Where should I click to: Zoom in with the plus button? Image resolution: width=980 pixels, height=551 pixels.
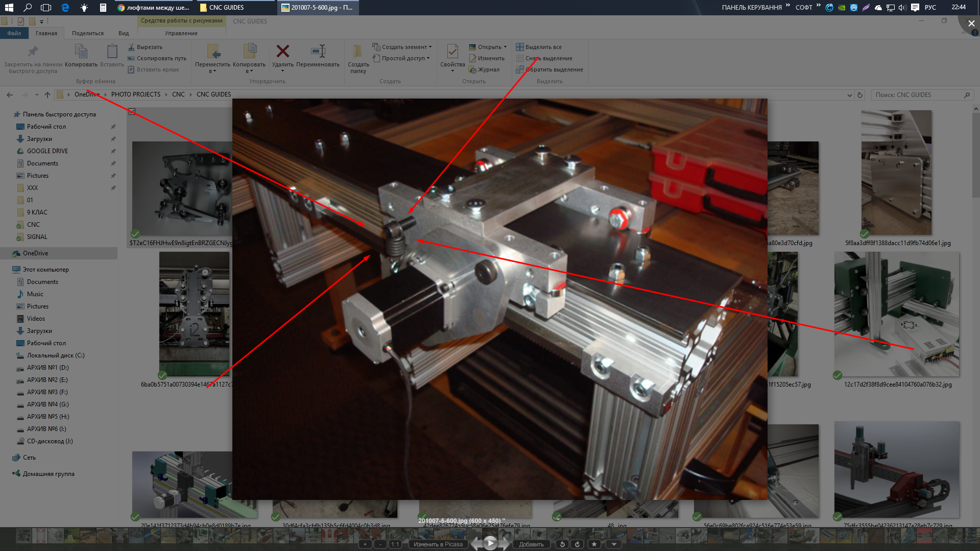point(365,544)
